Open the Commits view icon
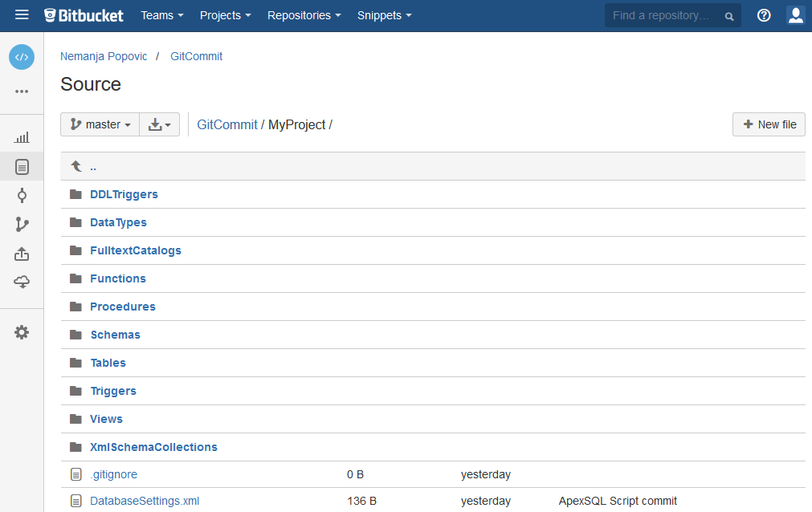The image size is (812, 512). (x=22, y=195)
